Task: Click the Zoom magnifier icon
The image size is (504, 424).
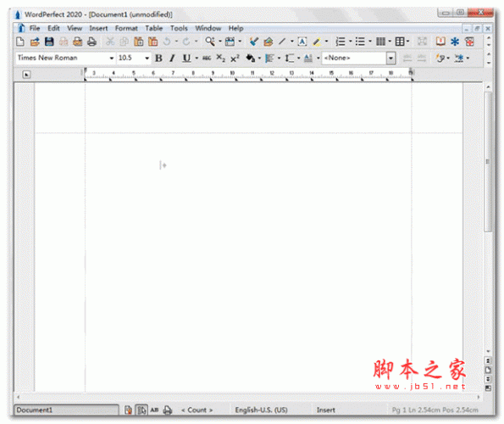Action: pyautogui.click(x=210, y=42)
